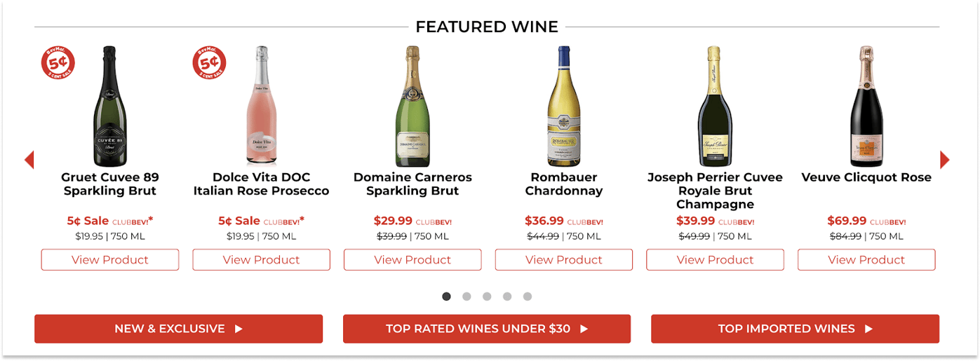Click the right carousel arrow

(944, 160)
